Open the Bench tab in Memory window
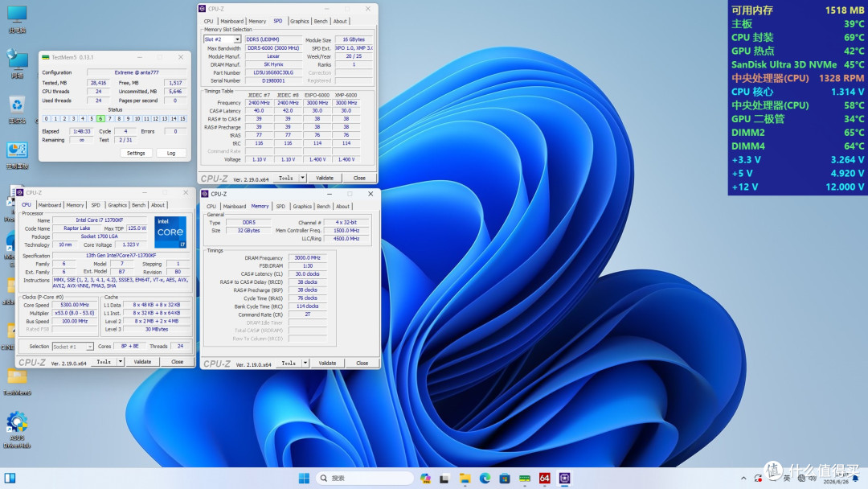The width and height of the screenshot is (868, 489). click(x=323, y=207)
